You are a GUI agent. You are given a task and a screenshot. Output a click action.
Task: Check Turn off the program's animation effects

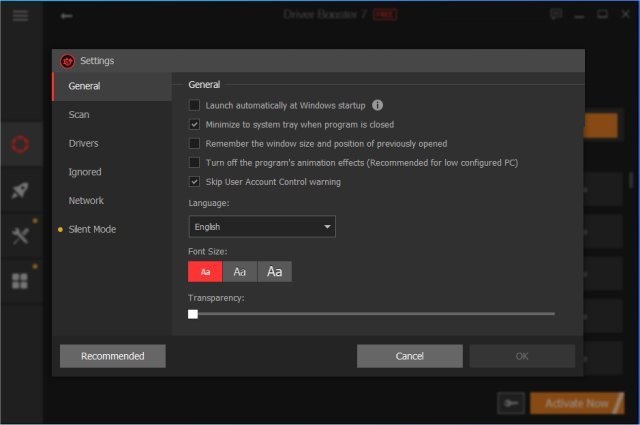pyautogui.click(x=194, y=162)
